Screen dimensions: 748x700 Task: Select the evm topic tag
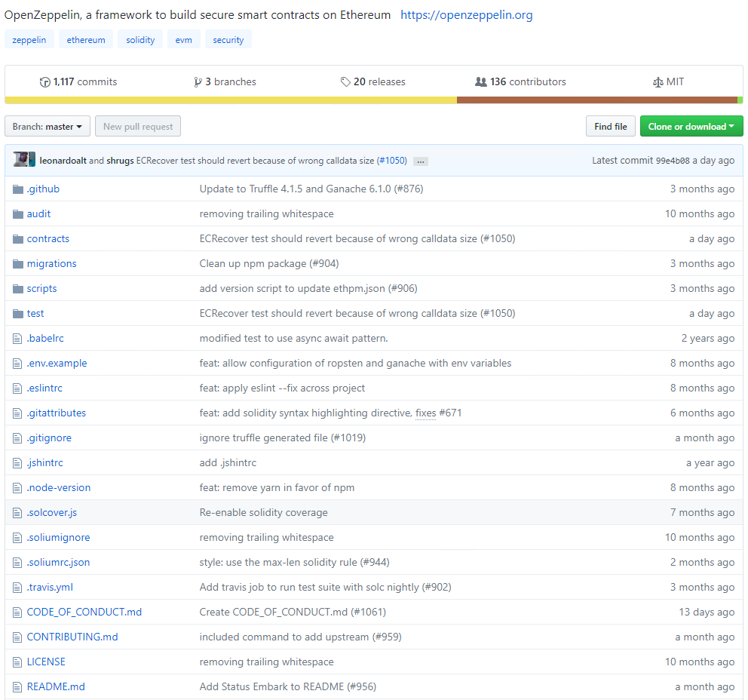click(x=184, y=40)
